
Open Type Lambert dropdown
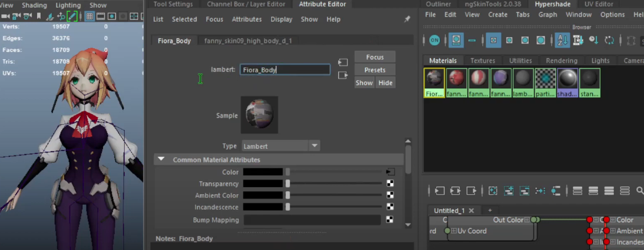click(281, 146)
